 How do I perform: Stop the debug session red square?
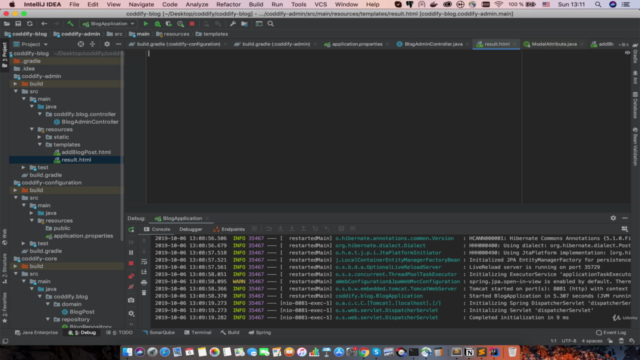click(131, 264)
